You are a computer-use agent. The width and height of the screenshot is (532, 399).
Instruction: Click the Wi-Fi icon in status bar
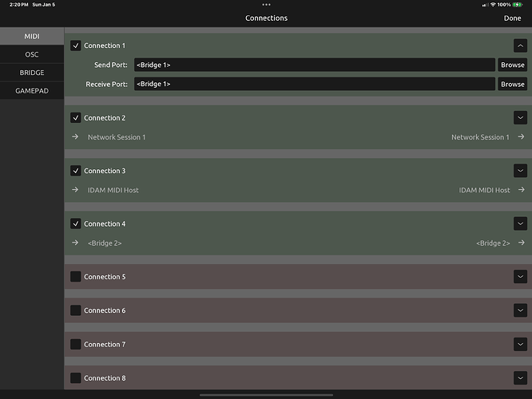(x=492, y=5)
